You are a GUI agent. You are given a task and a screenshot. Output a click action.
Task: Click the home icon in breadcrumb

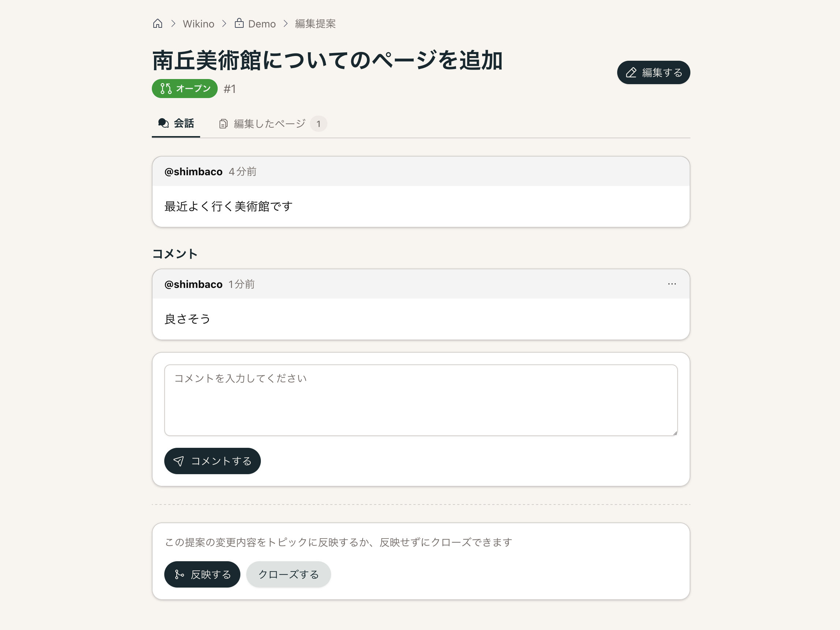point(158,23)
